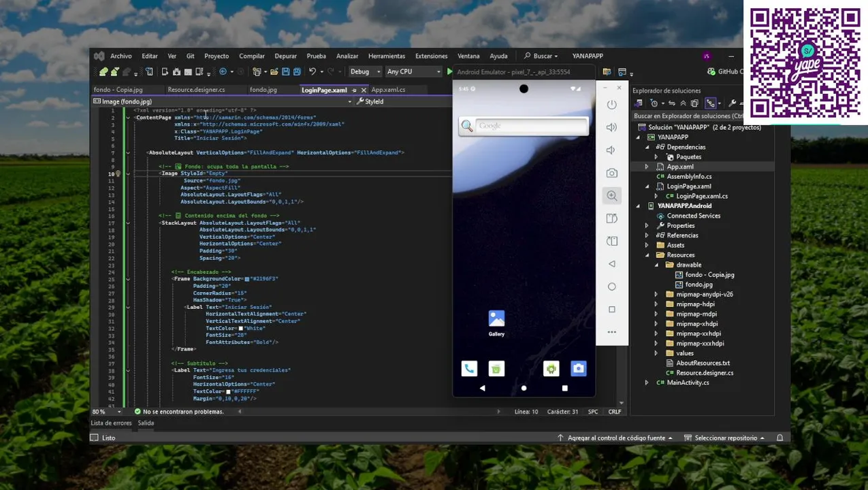Open the Herramientas menu
The image size is (868, 490).
387,56
